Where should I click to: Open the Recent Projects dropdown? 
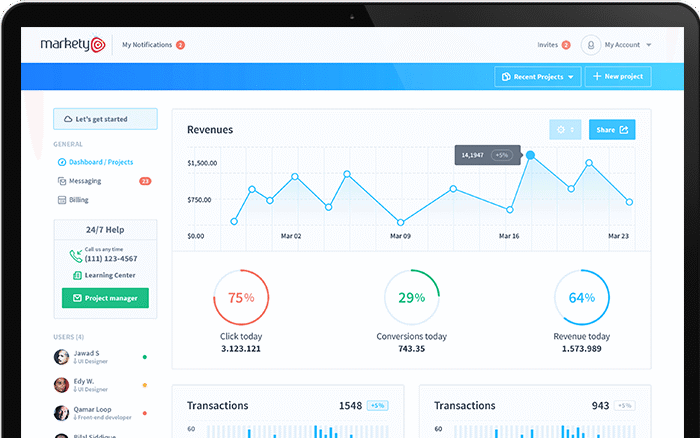tap(538, 77)
